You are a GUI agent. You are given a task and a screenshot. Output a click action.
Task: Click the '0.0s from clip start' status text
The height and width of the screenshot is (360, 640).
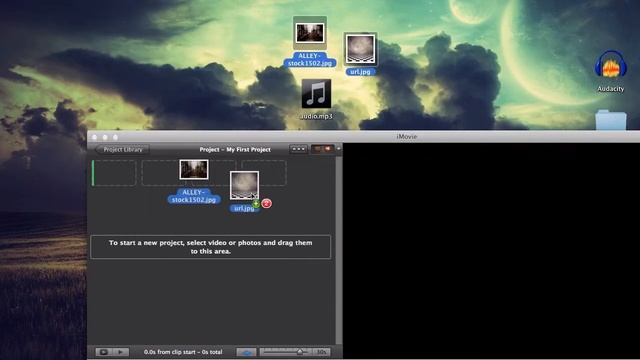[x=183, y=352]
